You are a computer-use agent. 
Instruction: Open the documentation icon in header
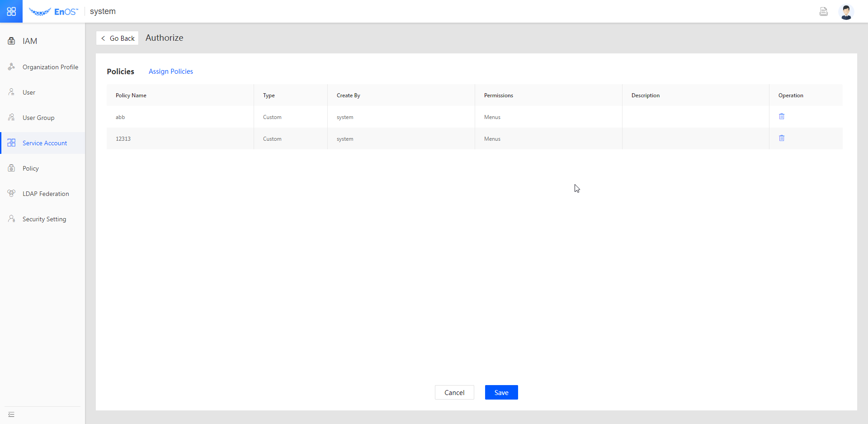click(823, 12)
